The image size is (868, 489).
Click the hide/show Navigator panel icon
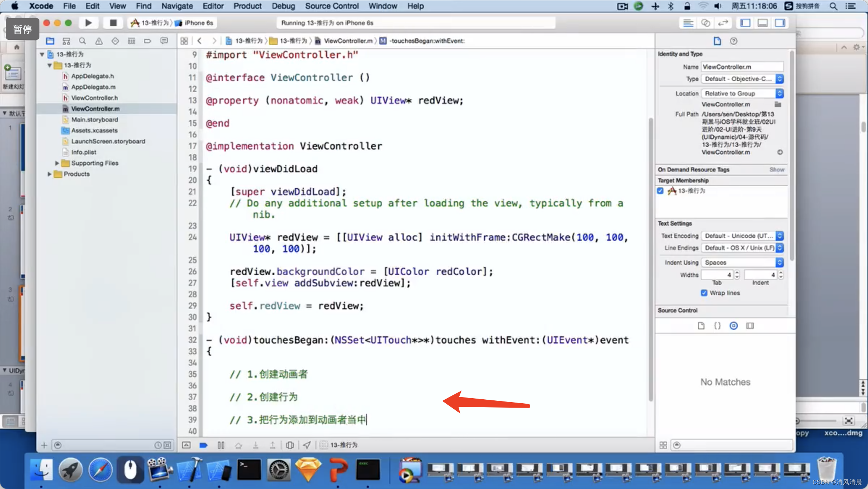tap(746, 23)
